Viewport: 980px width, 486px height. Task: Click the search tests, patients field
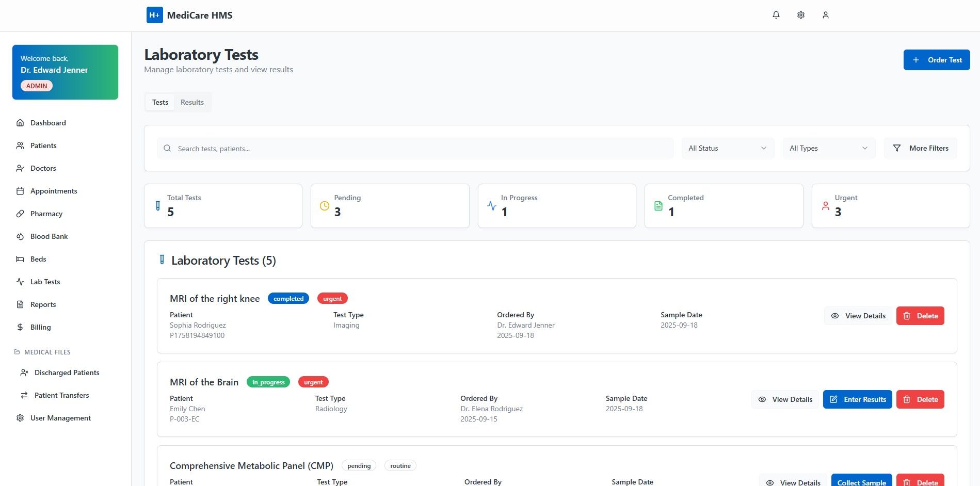[x=415, y=149]
